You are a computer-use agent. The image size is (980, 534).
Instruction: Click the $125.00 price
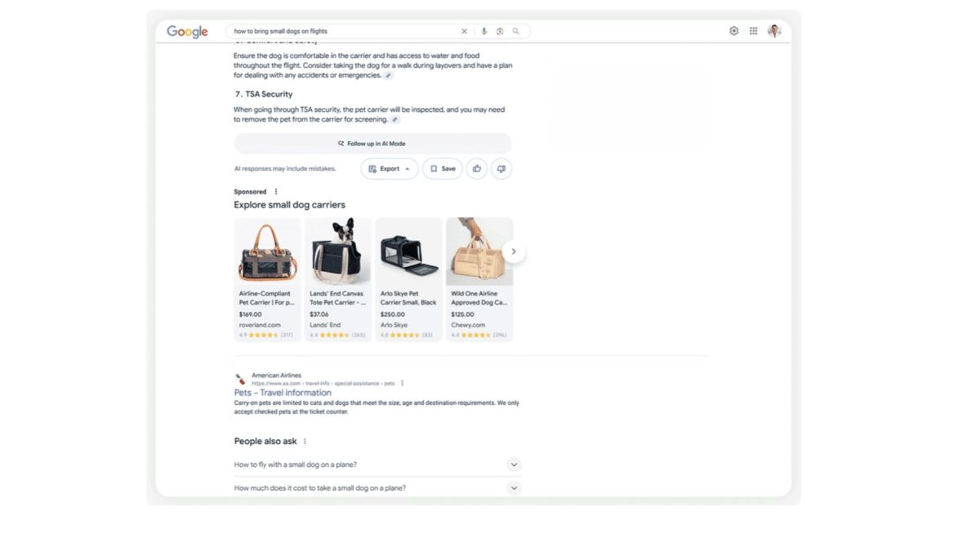(463, 314)
